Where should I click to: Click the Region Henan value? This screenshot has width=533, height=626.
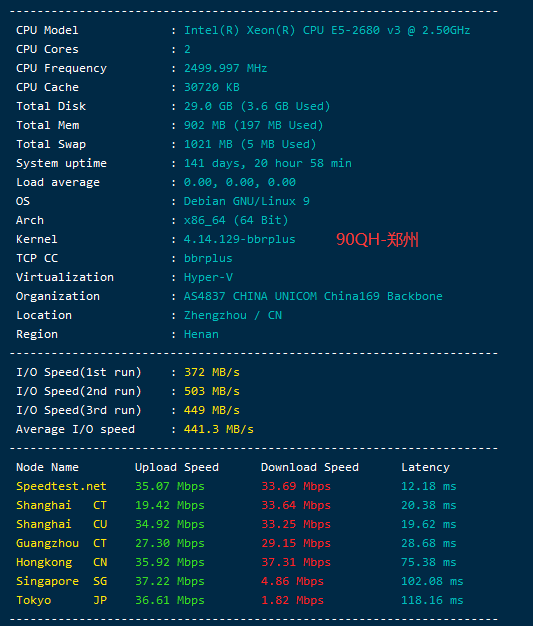click(201, 334)
